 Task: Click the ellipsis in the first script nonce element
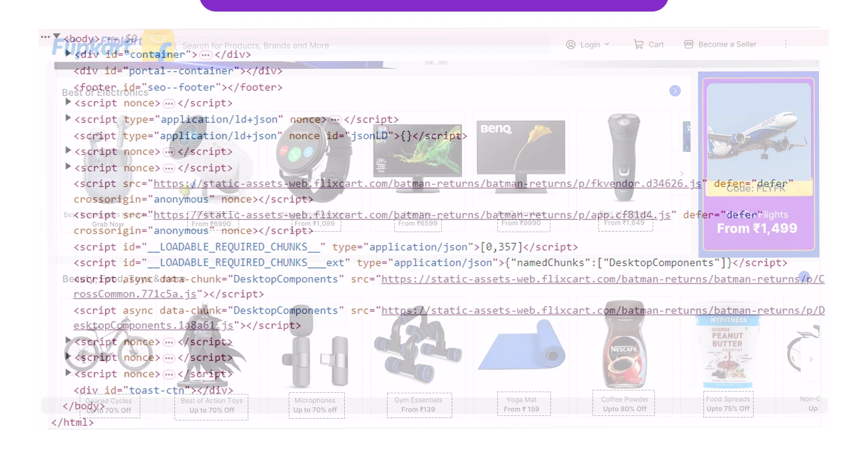(169, 103)
